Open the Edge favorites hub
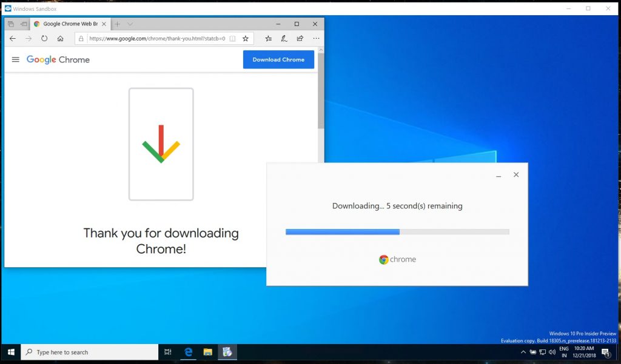Viewport: 621px width, 364px height. (x=269, y=38)
